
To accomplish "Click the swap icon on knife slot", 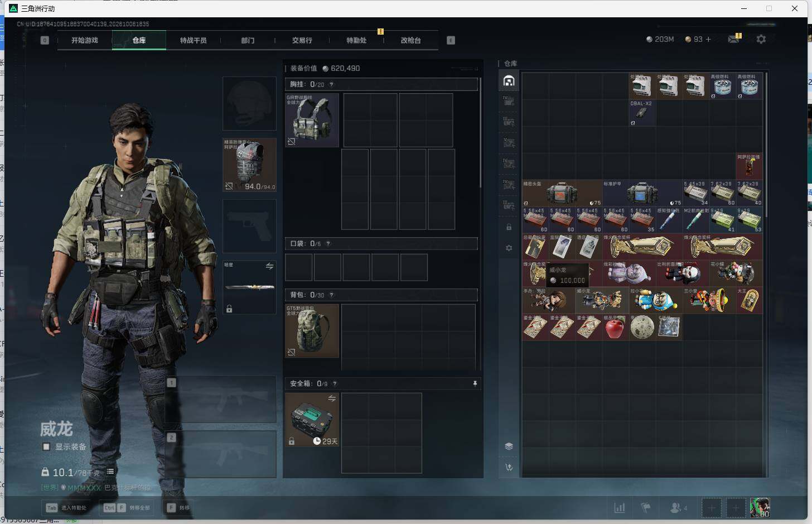I will (x=269, y=266).
